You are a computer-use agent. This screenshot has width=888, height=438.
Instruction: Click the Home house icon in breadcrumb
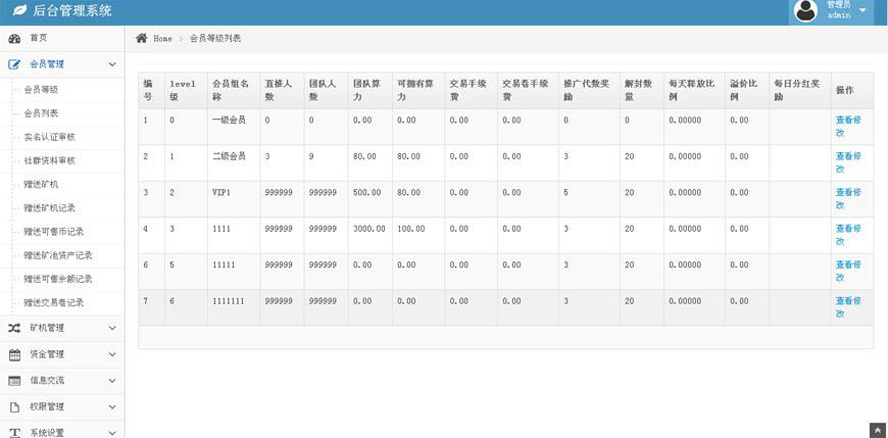142,38
